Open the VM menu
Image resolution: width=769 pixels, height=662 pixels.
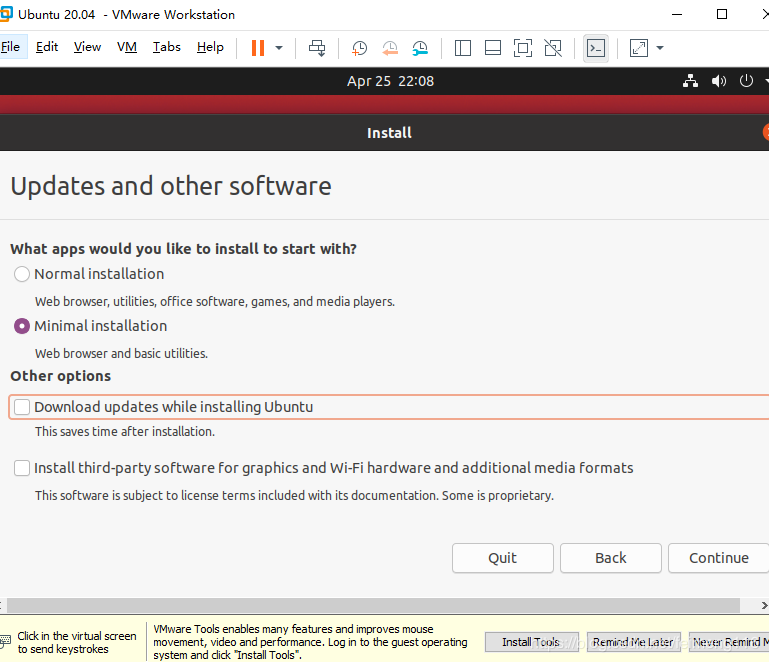(x=127, y=47)
